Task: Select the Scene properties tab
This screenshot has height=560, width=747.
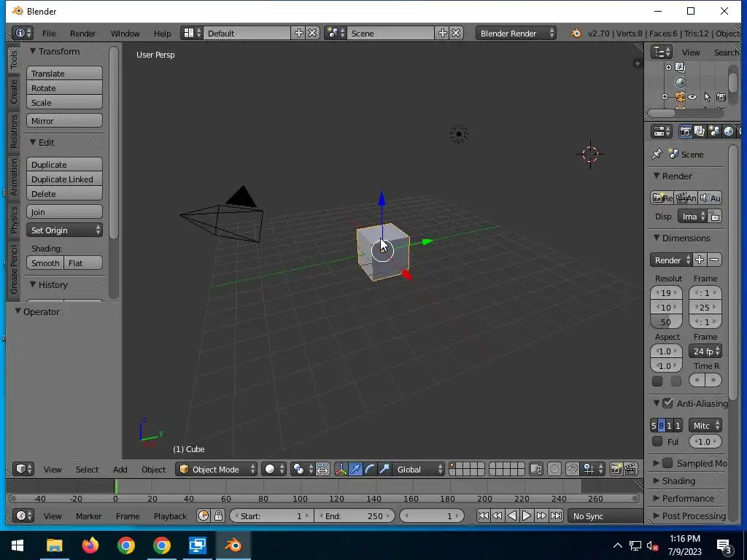Action: [713, 131]
